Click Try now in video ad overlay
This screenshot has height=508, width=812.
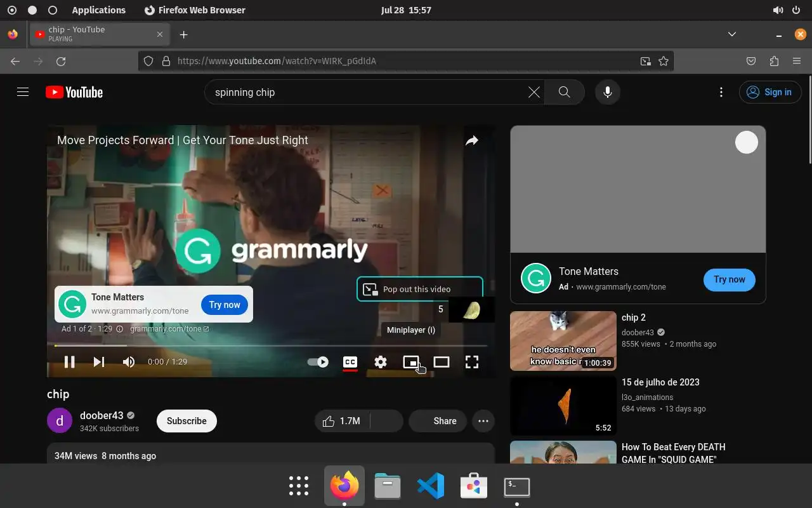225,305
